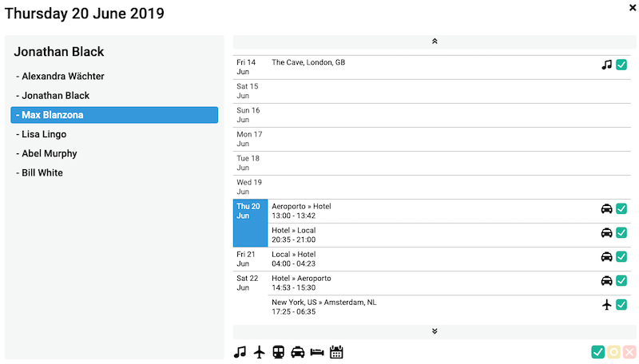Open New York, US » Amsterdam, NL flight
This screenshot has width=639, height=364.
tap(324, 307)
